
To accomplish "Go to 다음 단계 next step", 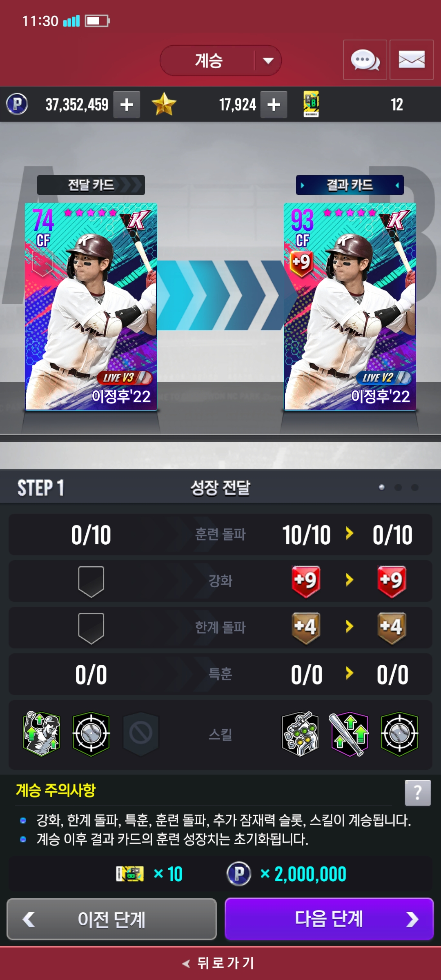I will (x=329, y=919).
